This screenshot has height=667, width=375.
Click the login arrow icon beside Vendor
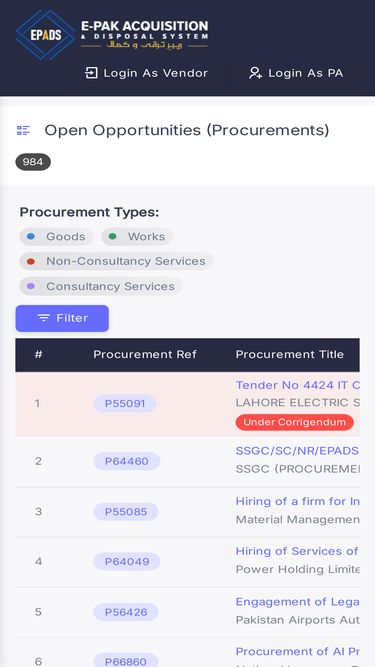pyautogui.click(x=91, y=73)
